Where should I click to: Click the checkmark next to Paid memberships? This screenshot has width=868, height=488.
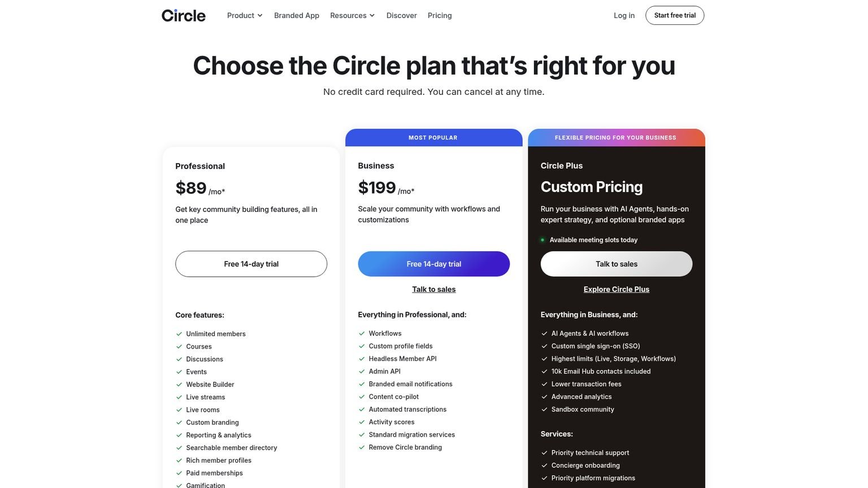179,473
